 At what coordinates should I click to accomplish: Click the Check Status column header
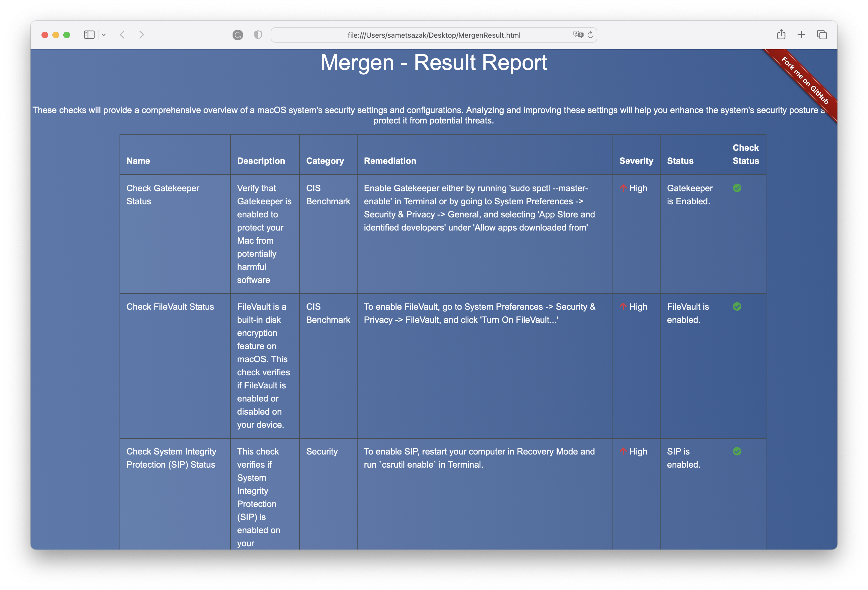coord(745,154)
